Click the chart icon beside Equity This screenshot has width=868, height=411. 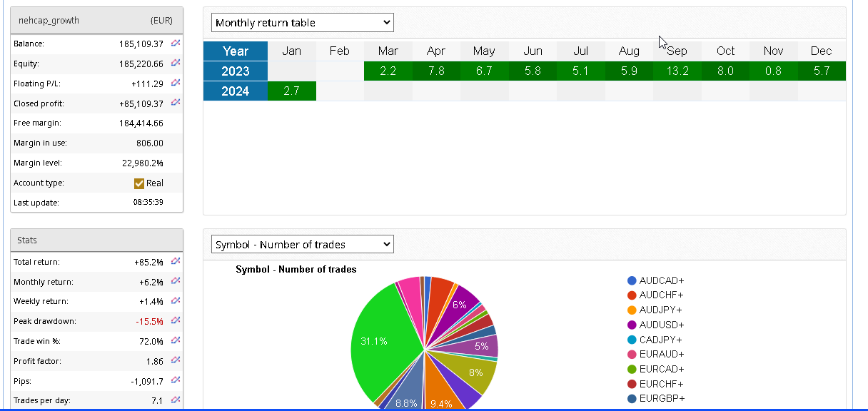(176, 63)
